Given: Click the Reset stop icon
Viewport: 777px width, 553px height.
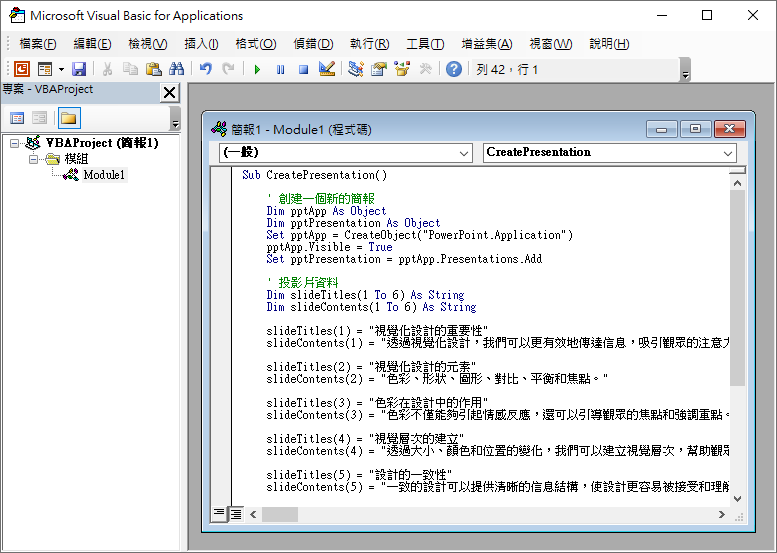Looking at the screenshot, I should click(304, 69).
